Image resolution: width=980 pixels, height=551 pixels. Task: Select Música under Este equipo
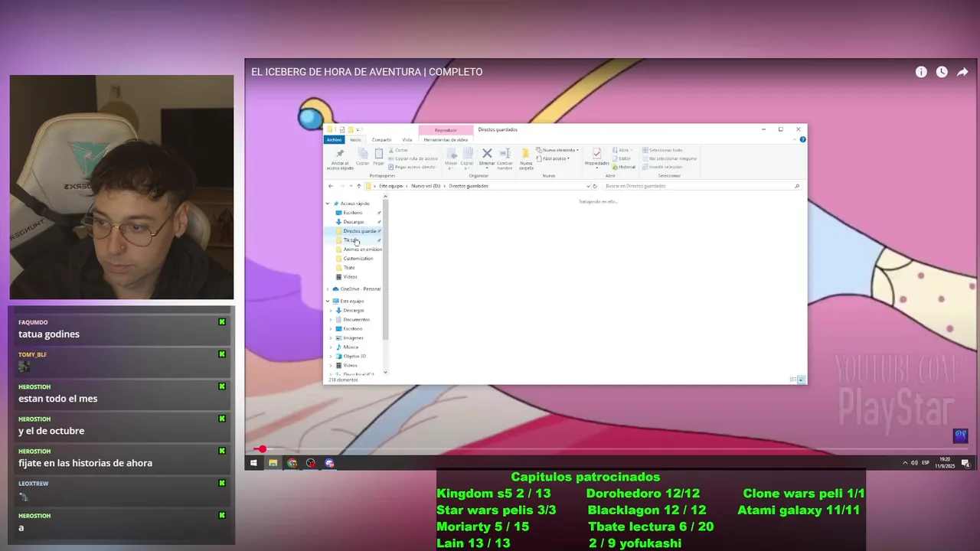pyautogui.click(x=351, y=347)
